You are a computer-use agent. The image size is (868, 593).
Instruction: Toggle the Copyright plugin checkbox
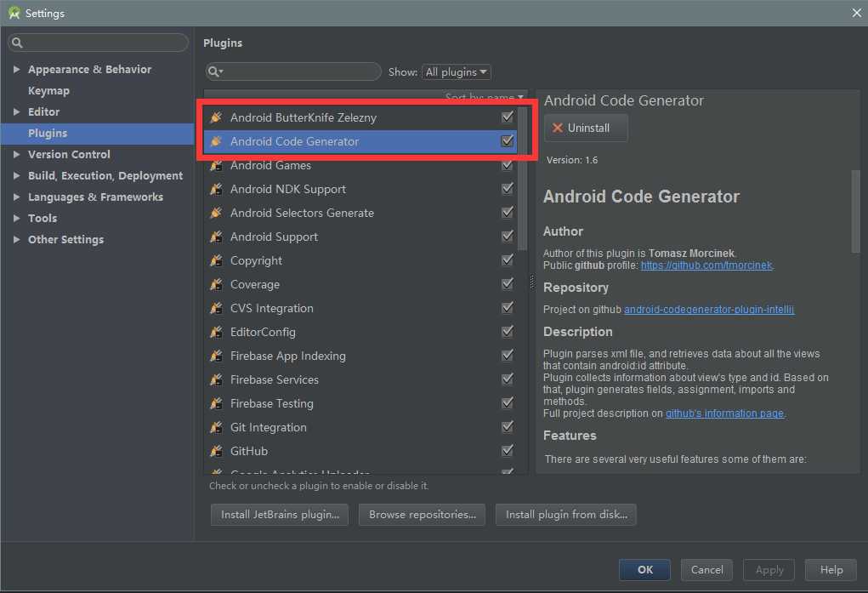(x=507, y=260)
